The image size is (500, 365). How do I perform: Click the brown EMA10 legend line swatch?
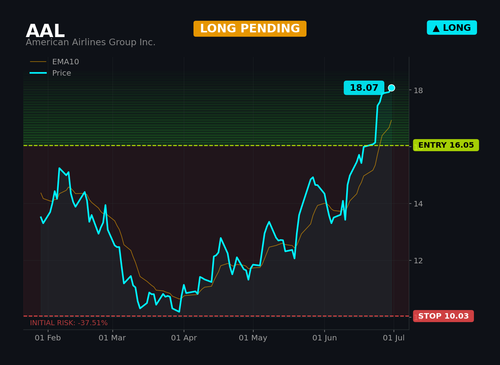pyautogui.click(x=38, y=62)
